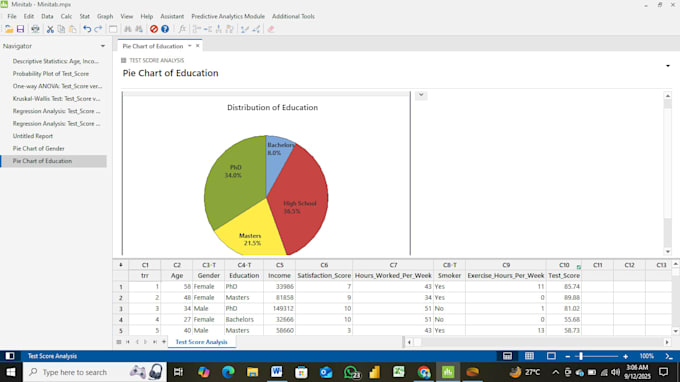
Task: Switch to split output and data view icon
Action: 507,356
